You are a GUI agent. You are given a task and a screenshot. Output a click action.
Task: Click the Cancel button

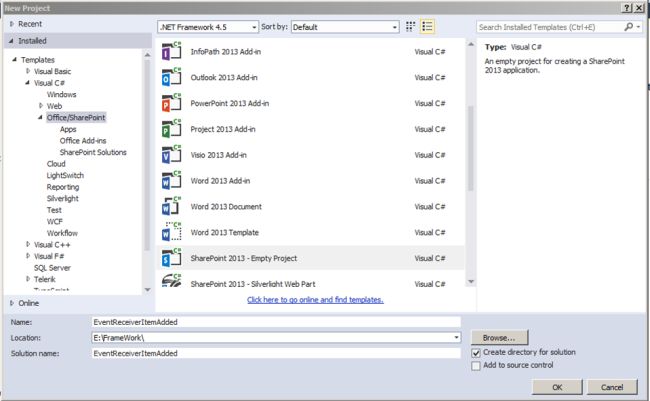coord(612,387)
